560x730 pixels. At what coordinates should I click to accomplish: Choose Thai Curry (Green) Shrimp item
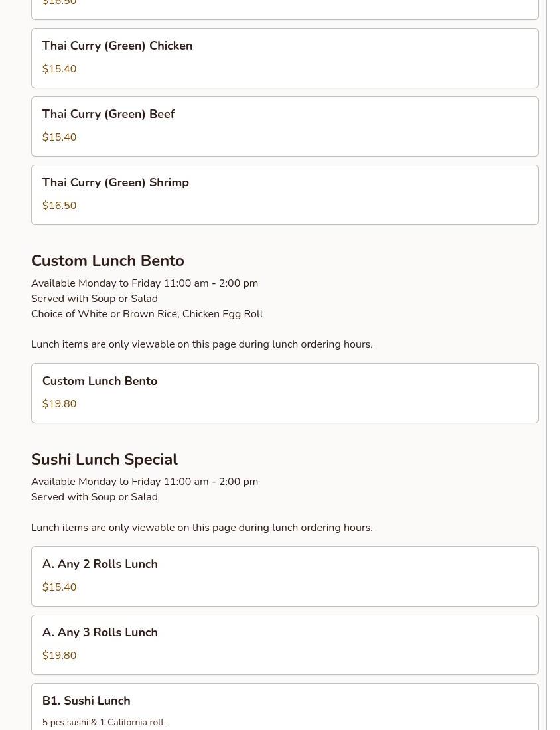(285, 195)
